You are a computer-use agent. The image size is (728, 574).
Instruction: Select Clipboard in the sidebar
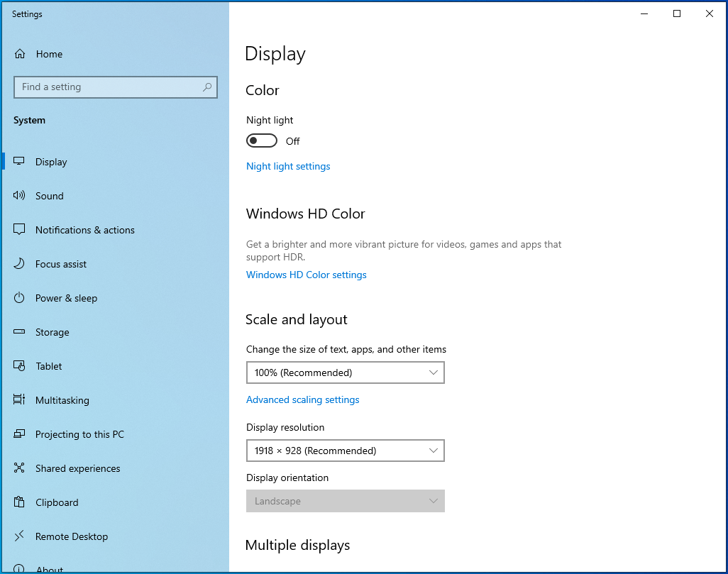[57, 502]
